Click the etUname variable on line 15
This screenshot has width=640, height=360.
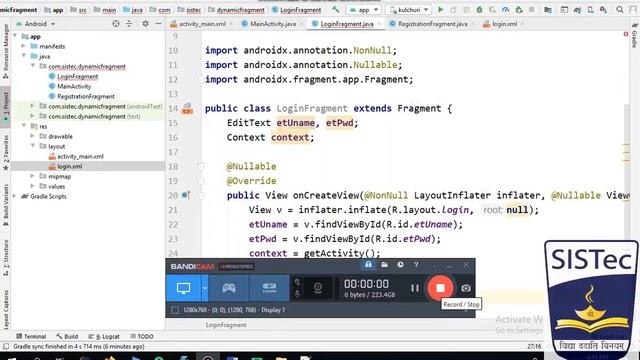click(x=296, y=123)
